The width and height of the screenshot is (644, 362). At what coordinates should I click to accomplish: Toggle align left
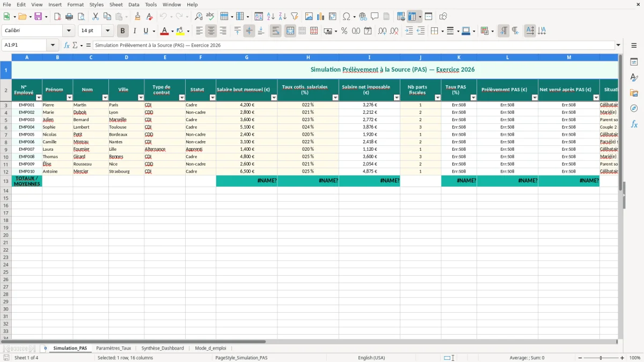point(199,31)
